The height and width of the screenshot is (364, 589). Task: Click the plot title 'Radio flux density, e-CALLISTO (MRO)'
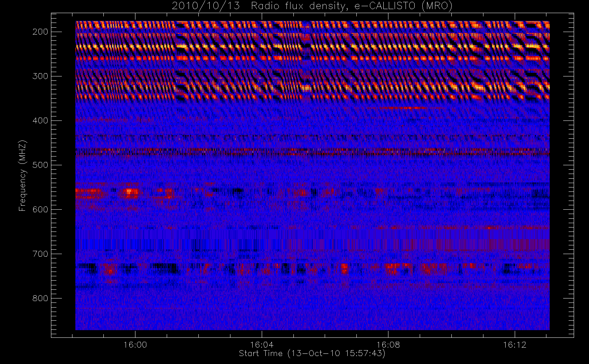point(352,6)
